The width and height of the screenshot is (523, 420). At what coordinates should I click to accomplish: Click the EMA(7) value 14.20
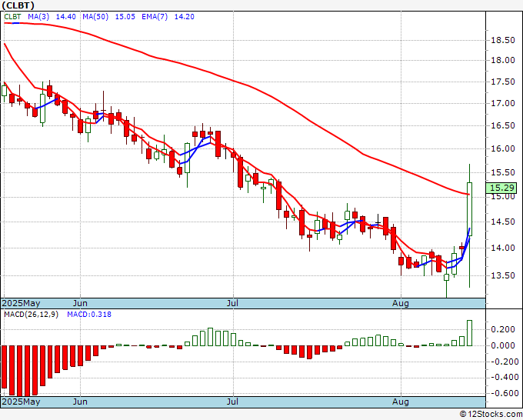pos(184,17)
